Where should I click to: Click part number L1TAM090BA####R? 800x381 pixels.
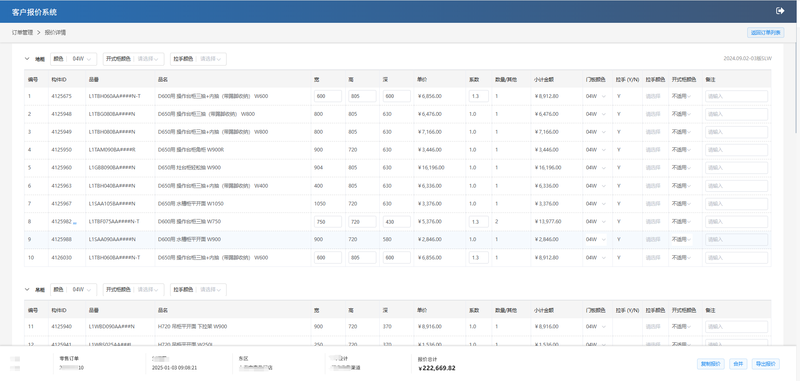click(x=113, y=150)
